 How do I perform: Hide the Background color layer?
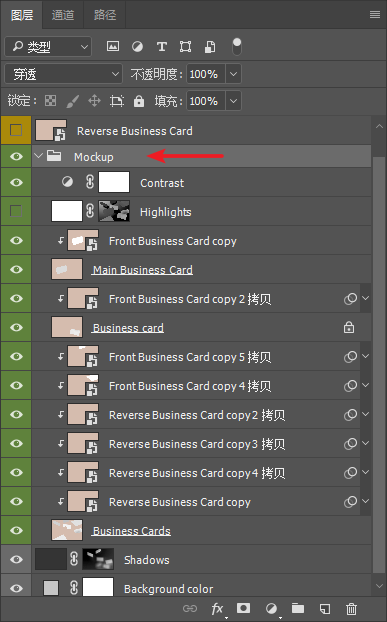(16, 588)
